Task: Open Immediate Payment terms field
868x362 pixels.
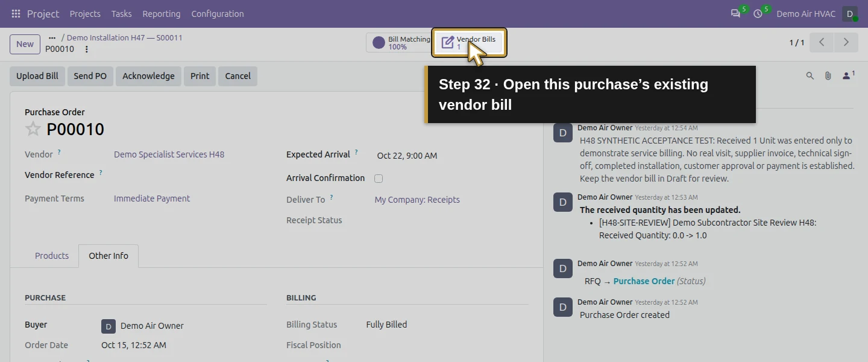Action: [x=152, y=198]
